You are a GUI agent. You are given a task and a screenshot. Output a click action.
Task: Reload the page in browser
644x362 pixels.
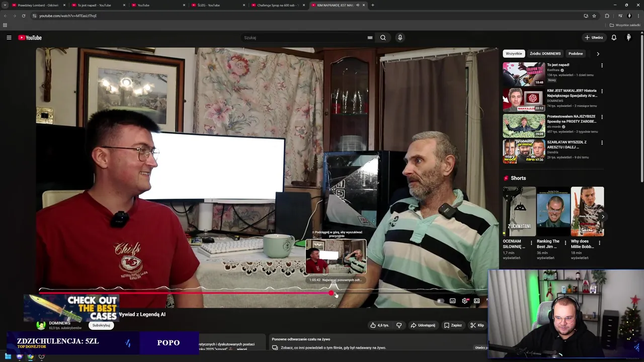point(23,16)
